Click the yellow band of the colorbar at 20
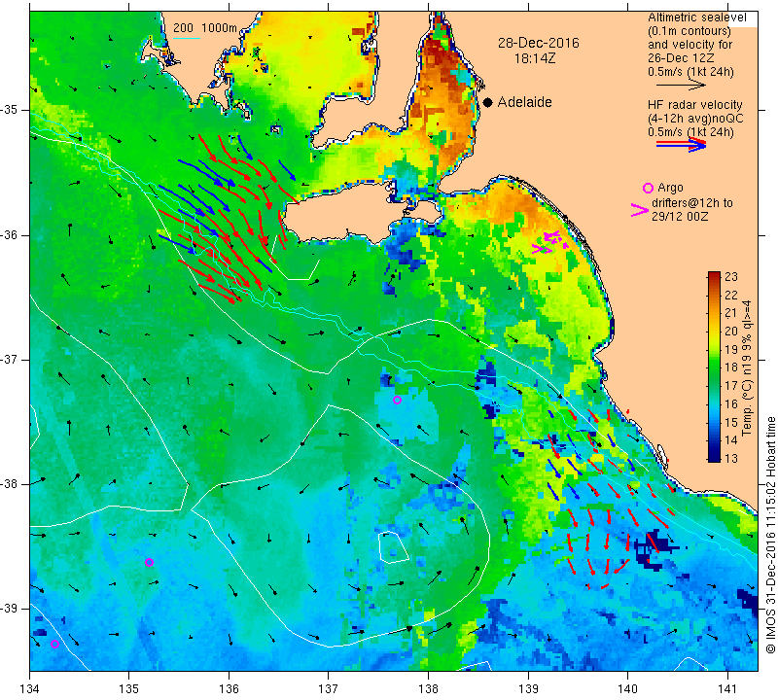The height and width of the screenshot is (700, 778). [714, 331]
